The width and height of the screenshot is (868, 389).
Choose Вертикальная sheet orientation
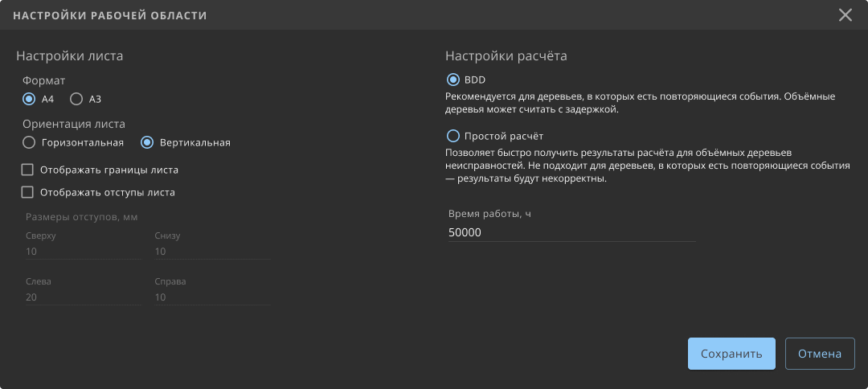coord(147,143)
